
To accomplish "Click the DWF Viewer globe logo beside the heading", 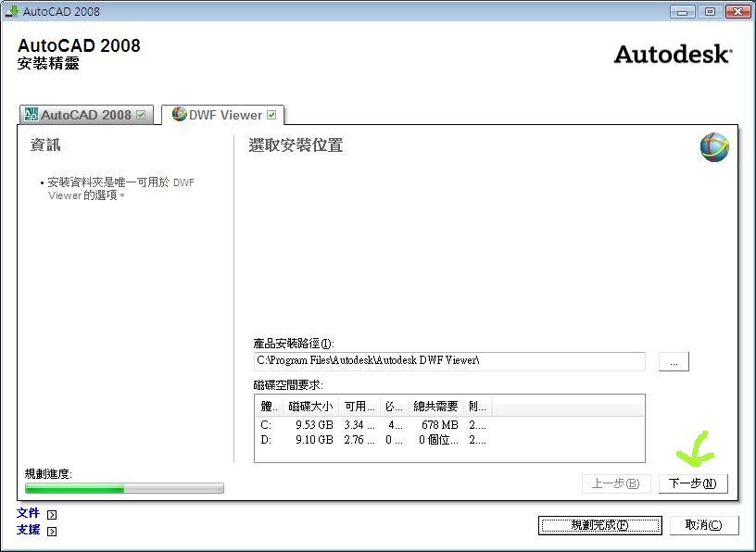I will 714,147.
